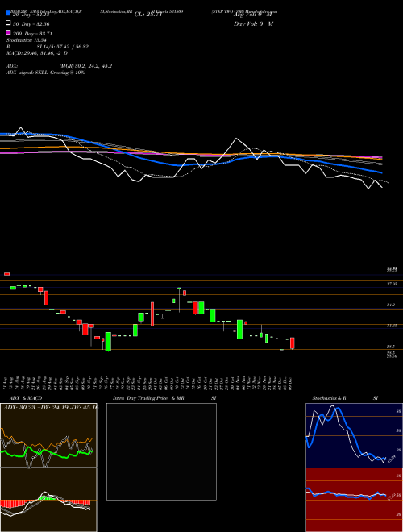
Task: Click the 28.5 price axis label
Action: (391, 347)
